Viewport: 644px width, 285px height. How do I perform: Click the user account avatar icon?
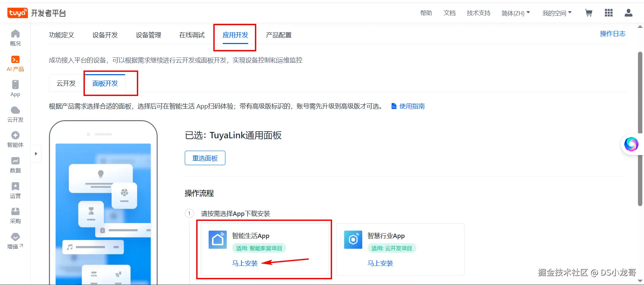628,13
